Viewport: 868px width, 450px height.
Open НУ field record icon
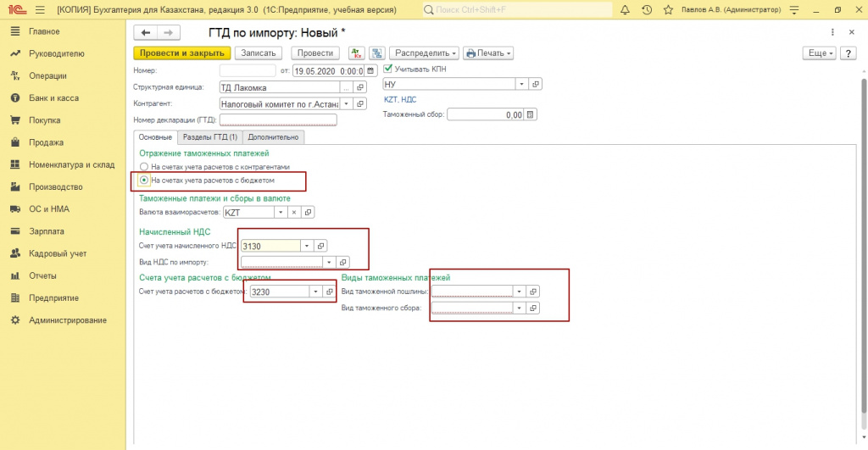[536, 84]
